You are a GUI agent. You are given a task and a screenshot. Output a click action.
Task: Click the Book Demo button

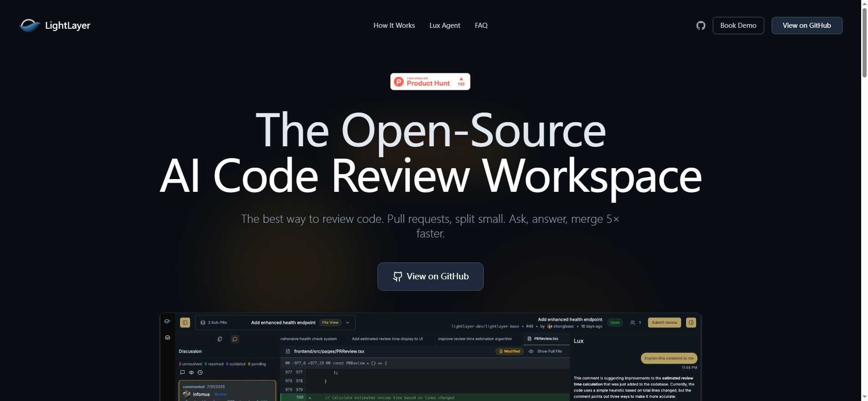coord(738,26)
